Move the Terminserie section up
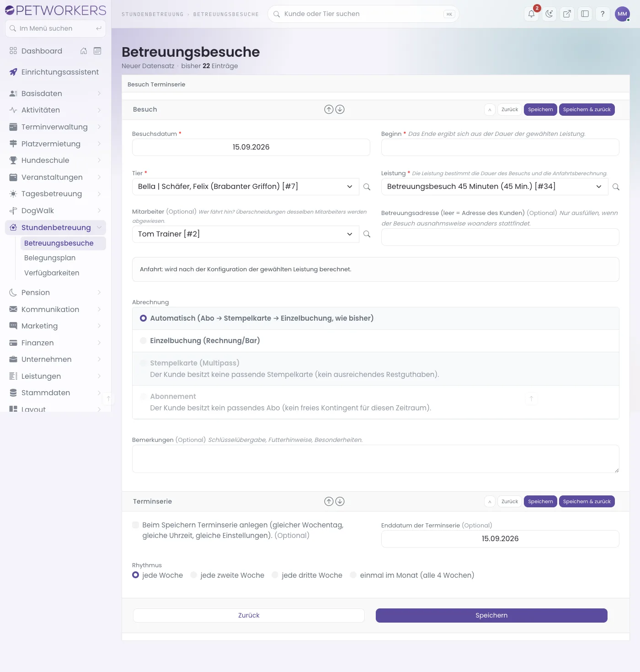The width and height of the screenshot is (640, 672). [329, 501]
